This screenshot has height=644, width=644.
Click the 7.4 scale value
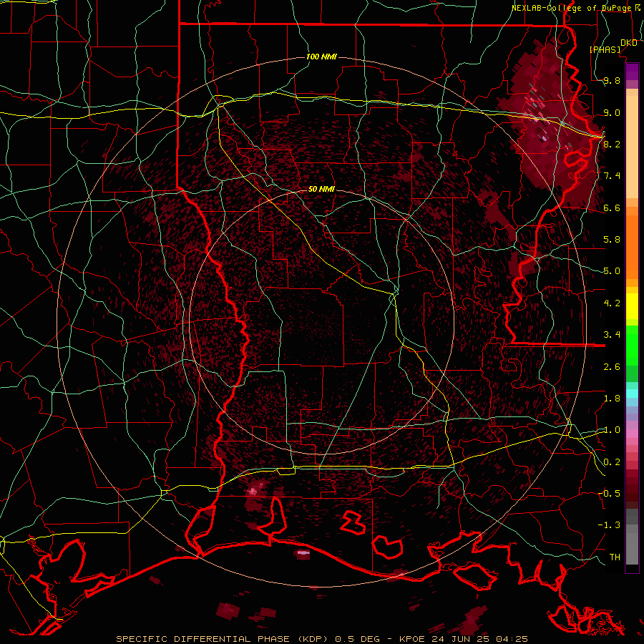tap(612, 176)
